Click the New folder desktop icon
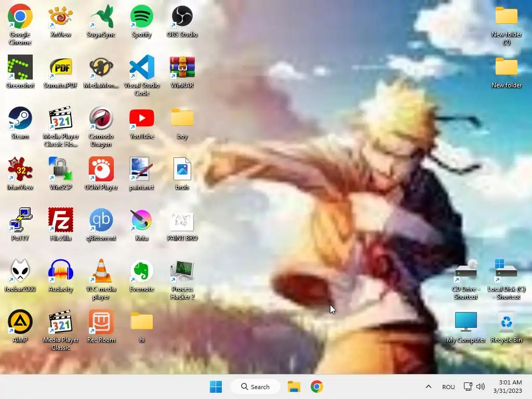The width and height of the screenshot is (532, 399). (506, 66)
